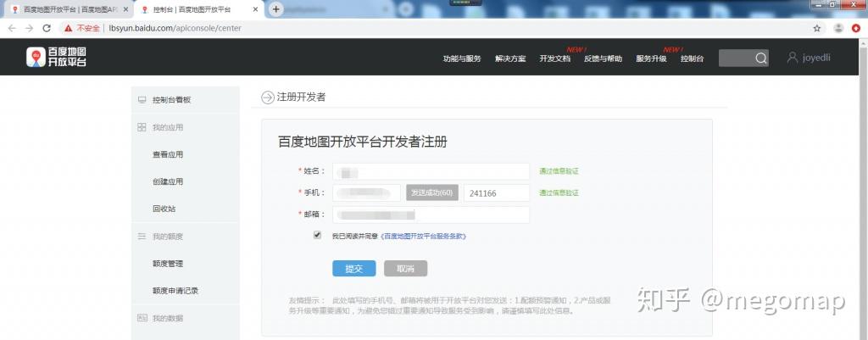This screenshot has width=868, height=340.
Task: Submit the form with 提交 button
Action: click(354, 269)
